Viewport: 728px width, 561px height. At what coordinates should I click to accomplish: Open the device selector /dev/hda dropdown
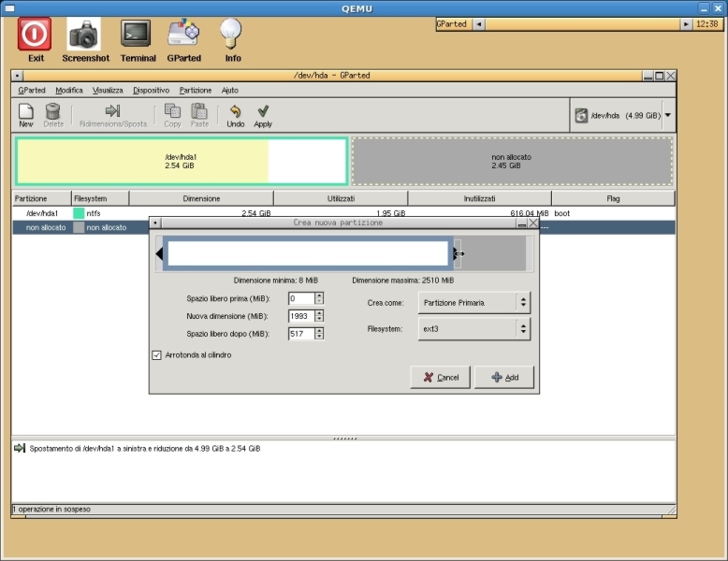[x=667, y=115]
